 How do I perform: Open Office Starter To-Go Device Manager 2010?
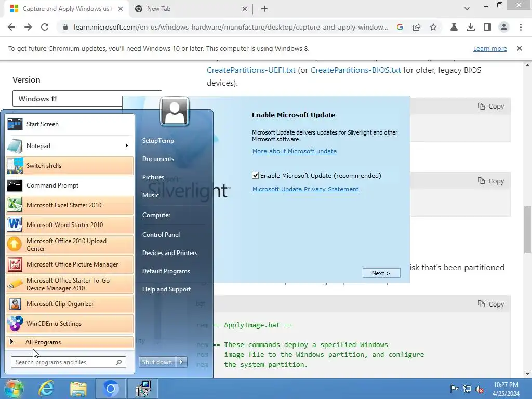click(x=70, y=284)
